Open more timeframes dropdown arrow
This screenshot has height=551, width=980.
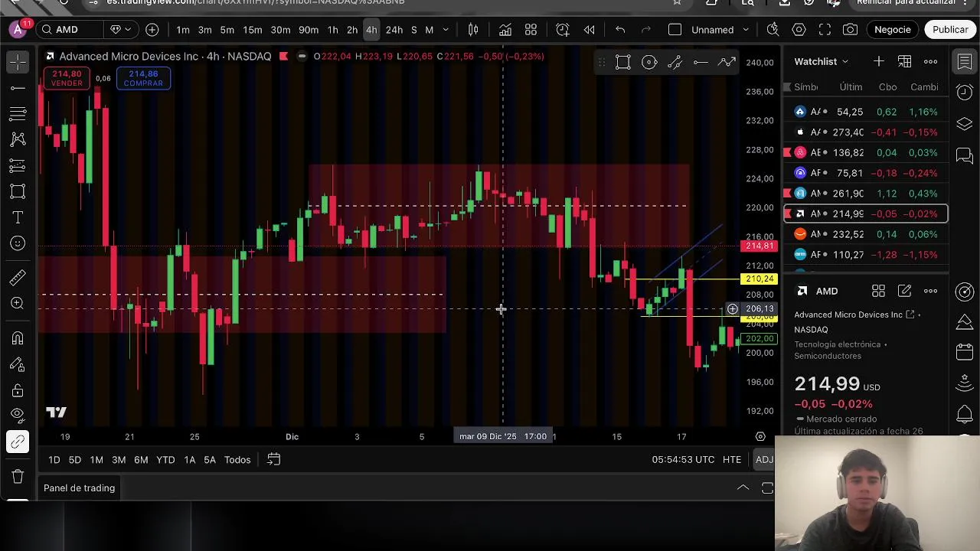(446, 30)
